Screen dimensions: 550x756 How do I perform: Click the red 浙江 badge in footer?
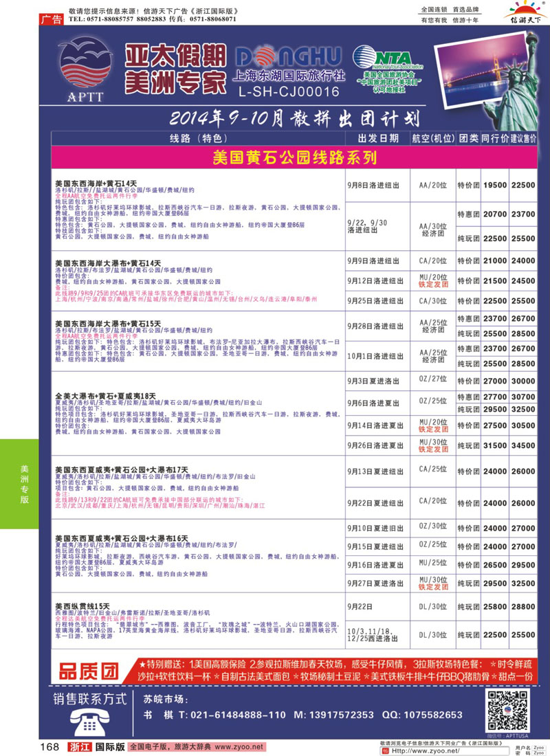click(80, 747)
